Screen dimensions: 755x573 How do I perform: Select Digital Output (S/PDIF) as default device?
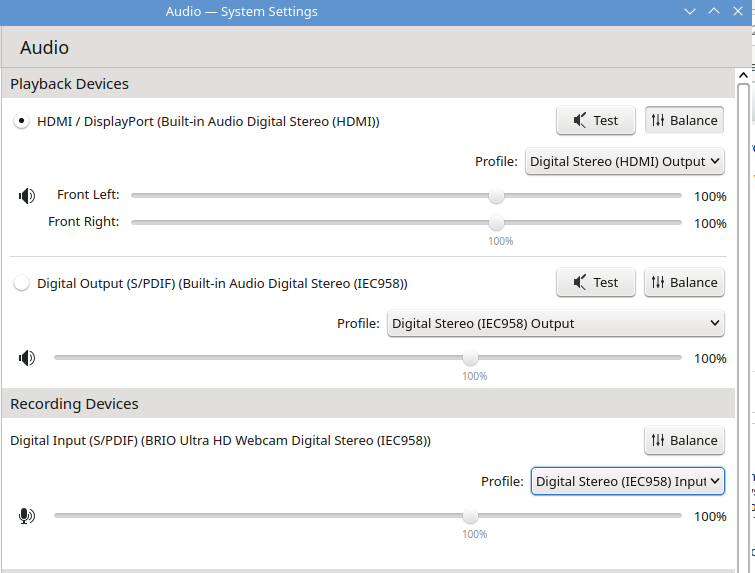click(x=22, y=283)
